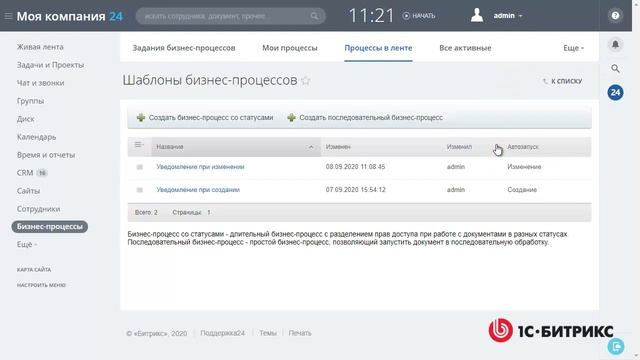Open the chat widget icon at bottom right
Viewport: 640px width, 360px height.
(616, 347)
